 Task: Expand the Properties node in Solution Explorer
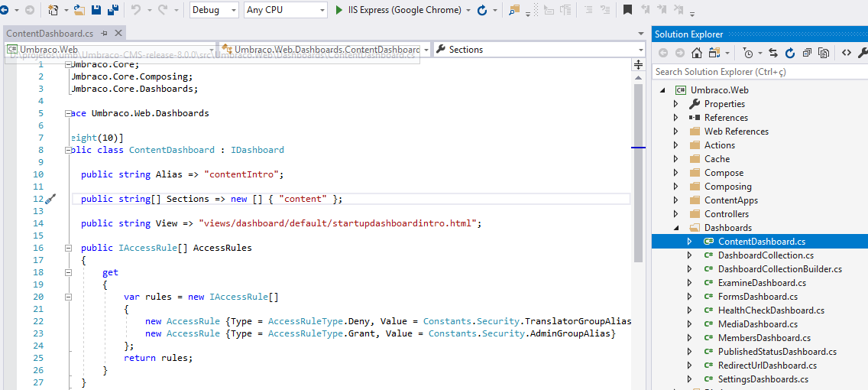675,103
